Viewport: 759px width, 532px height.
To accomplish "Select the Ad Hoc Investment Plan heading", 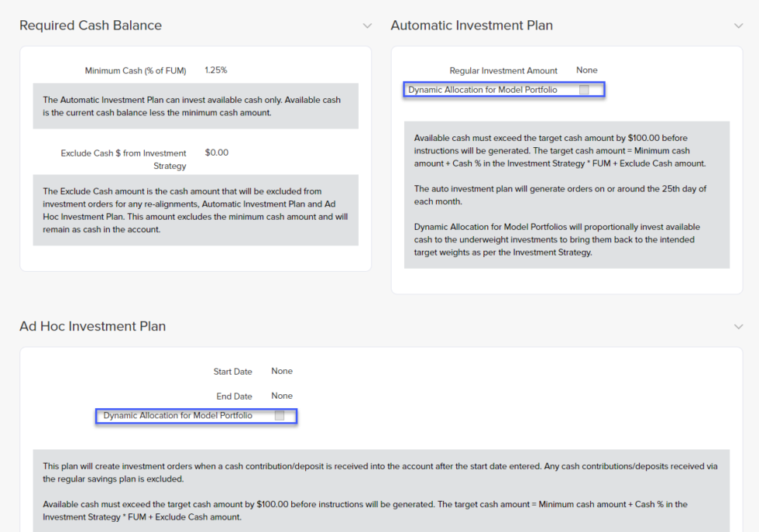I will pyautogui.click(x=92, y=326).
